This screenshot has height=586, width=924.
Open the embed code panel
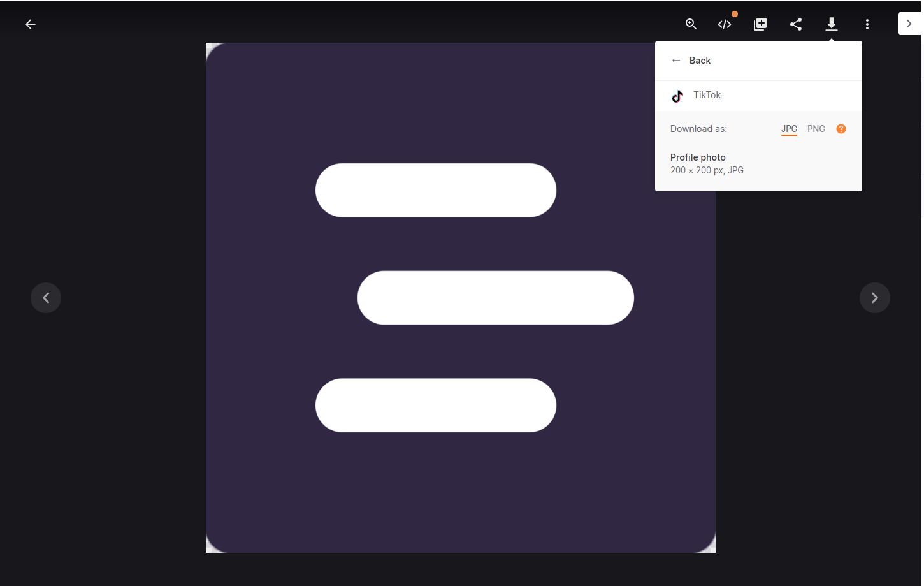[725, 24]
